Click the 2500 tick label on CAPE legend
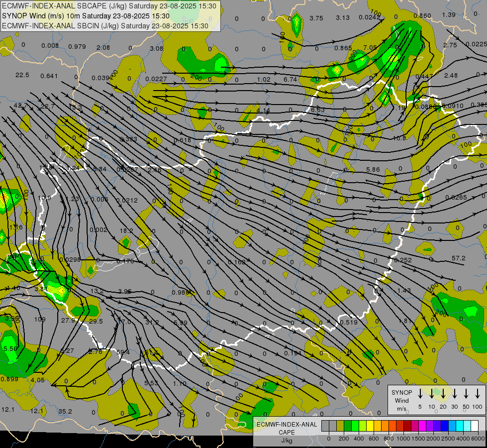The height and width of the screenshot is (448, 487). pos(448,439)
